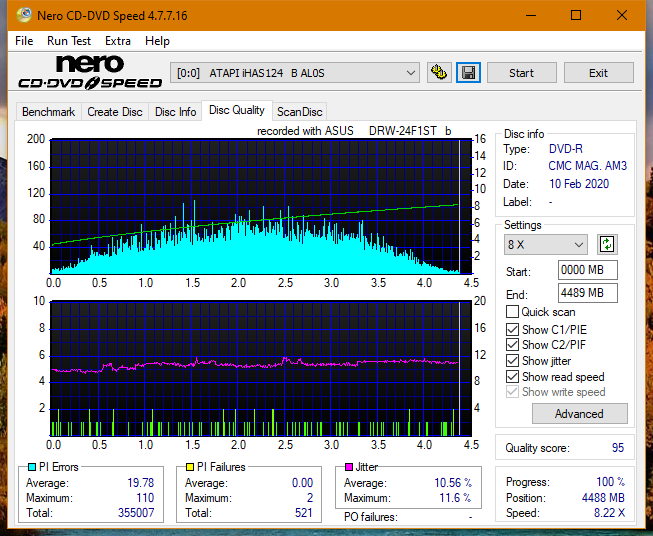Viewport: 653px width, 536px height.
Task: Toggle Show C1/PIE checkbox
Action: point(512,329)
